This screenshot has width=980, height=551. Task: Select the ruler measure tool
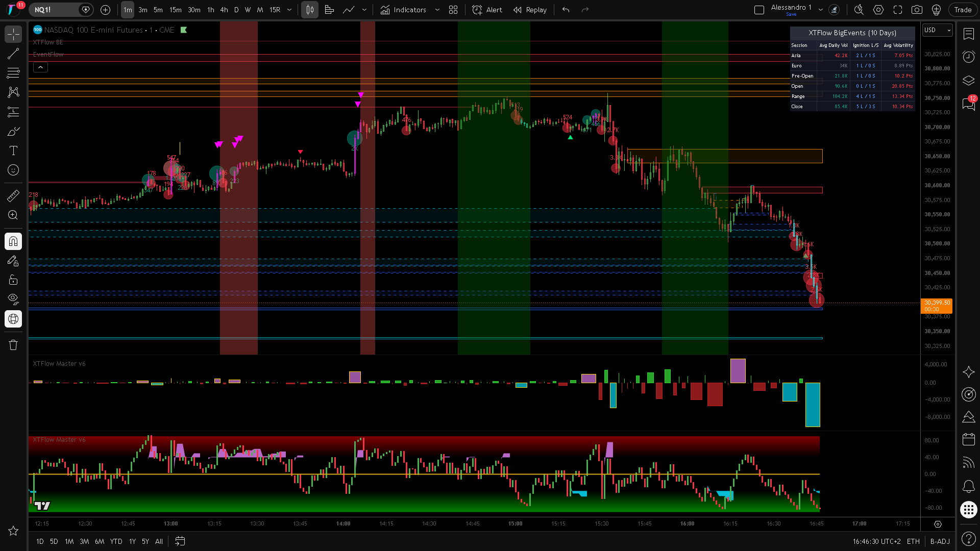point(13,195)
